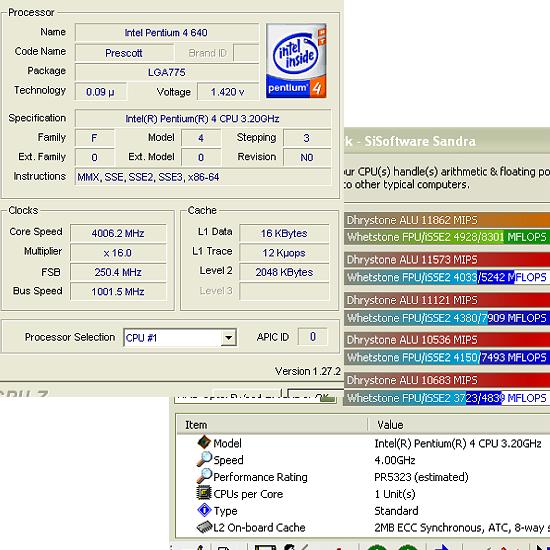
Task: Select the Model row in Sandra list
Action: 363,443
